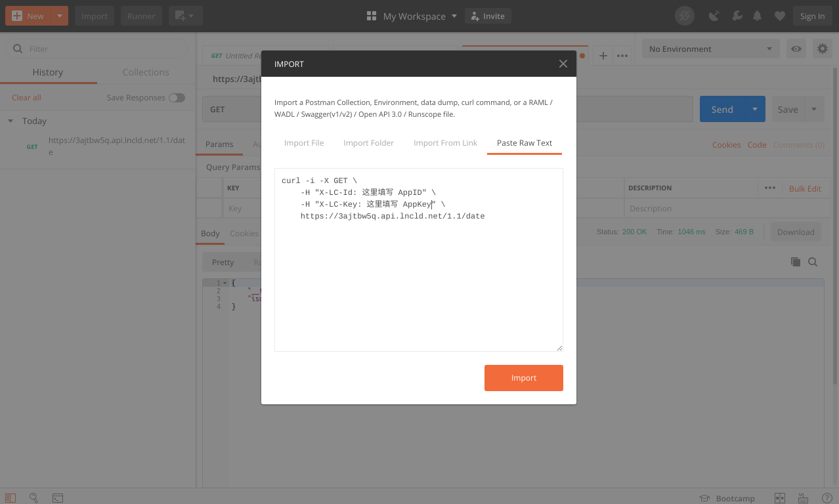Open Find and Replace status bar icon
The image size is (839, 504).
[33, 498]
